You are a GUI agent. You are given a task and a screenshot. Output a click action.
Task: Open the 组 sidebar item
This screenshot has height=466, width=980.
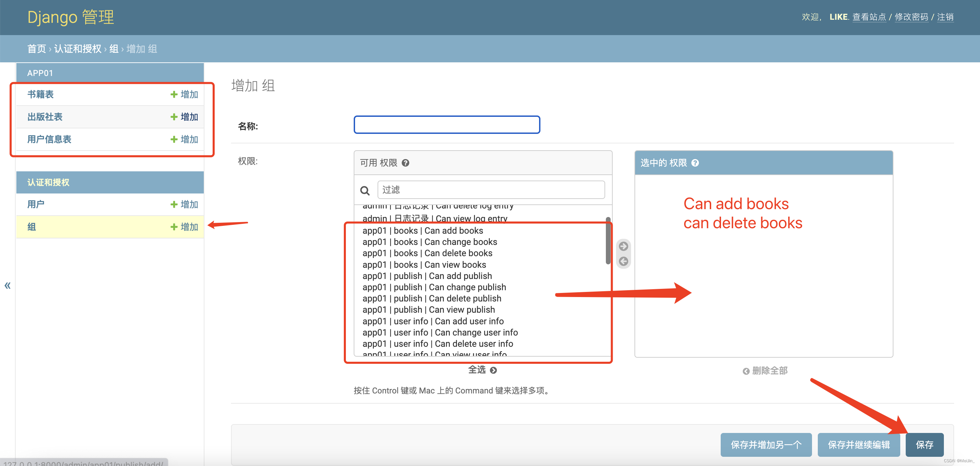(32, 227)
